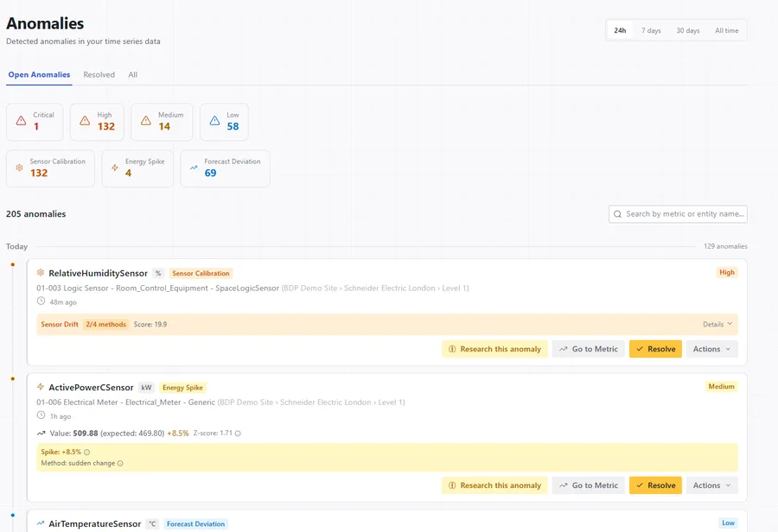This screenshot has height=532, width=778.
Task: Switch to the Resolved tab
Action: [x=99, y=74]
